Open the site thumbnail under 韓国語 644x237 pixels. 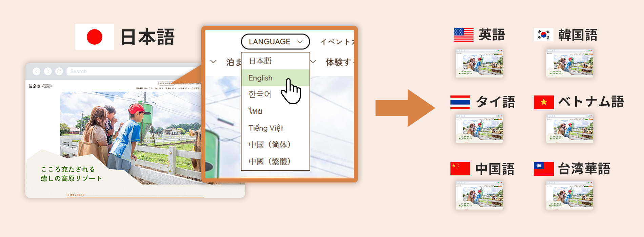[x=570, y=63]
